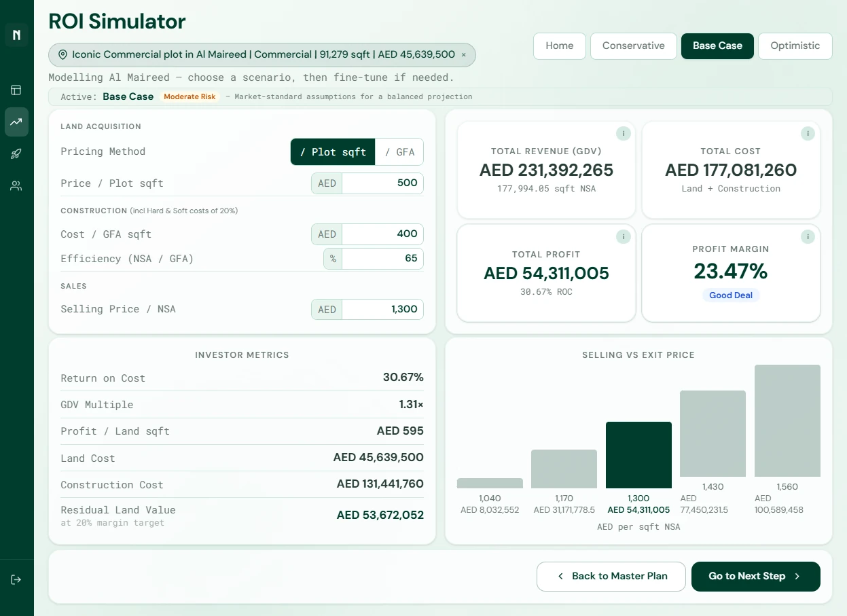
Task: Click the 1,430 bar in the chart
Action: coord(713,434)
